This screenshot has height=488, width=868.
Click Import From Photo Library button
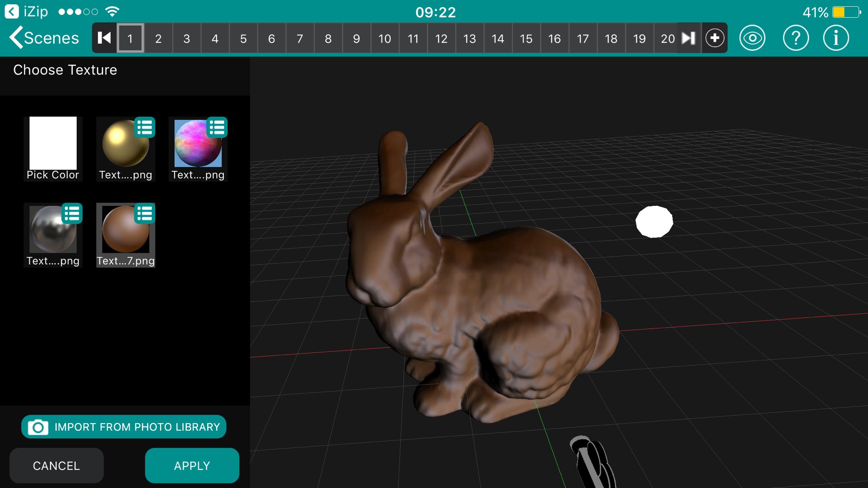pos(124,427)
